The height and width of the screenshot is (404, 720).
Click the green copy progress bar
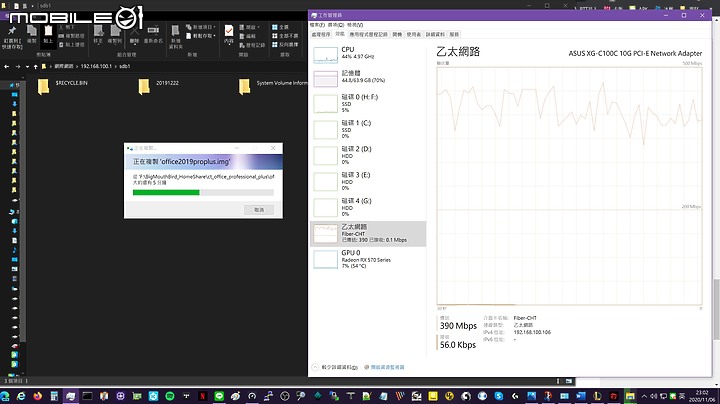tap(166, 192)
